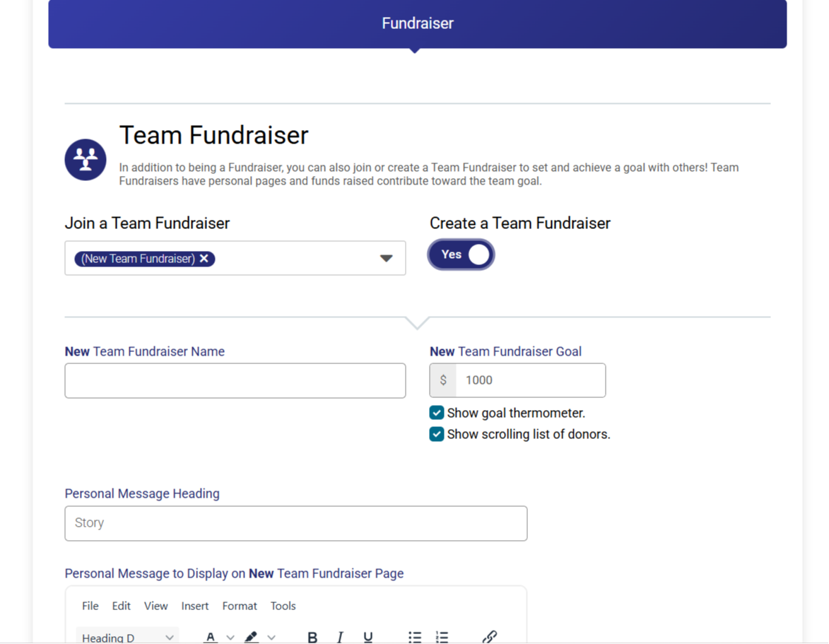Open the editor Format menu
The image size is (829, 644).
(240, 606)
